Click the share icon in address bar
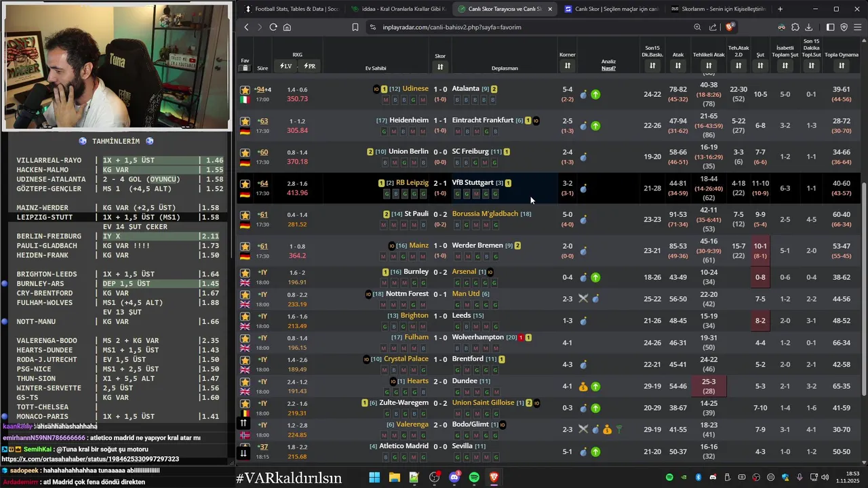This screenshot has width=868, height=488. [713, 27]
